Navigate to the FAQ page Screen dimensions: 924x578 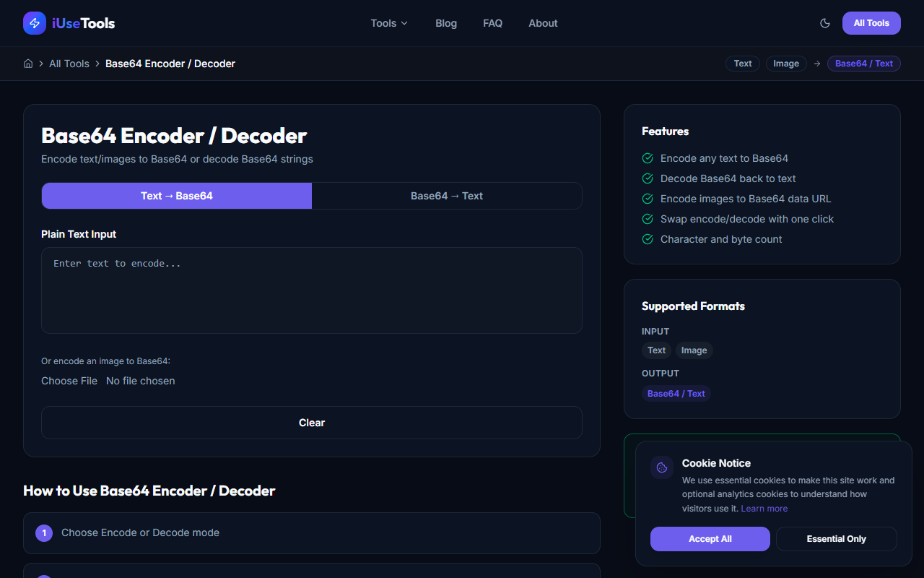point(492,23)
